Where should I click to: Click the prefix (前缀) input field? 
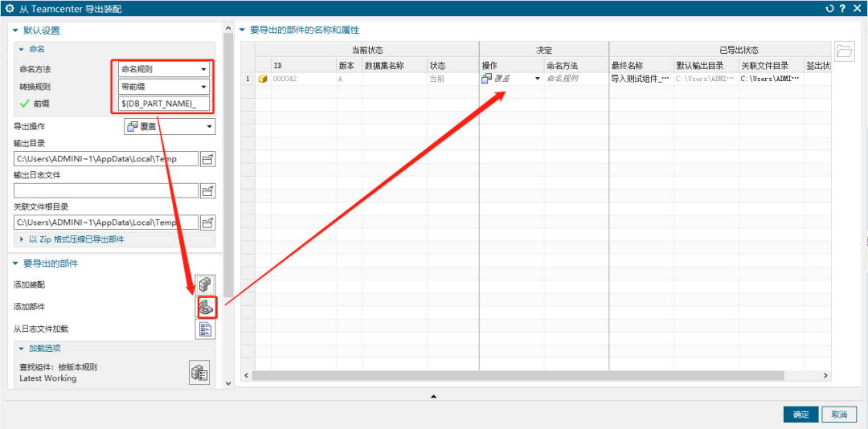pyautogui.click(x=165, y=104)
